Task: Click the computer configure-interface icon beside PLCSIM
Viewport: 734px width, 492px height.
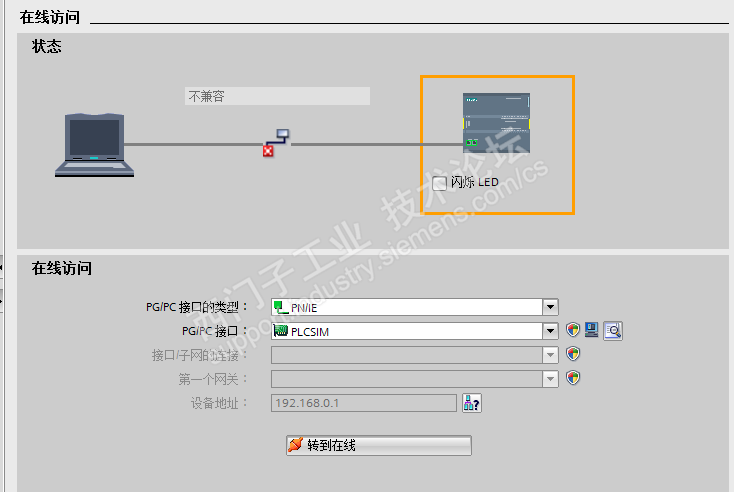Action: (592, 330)
